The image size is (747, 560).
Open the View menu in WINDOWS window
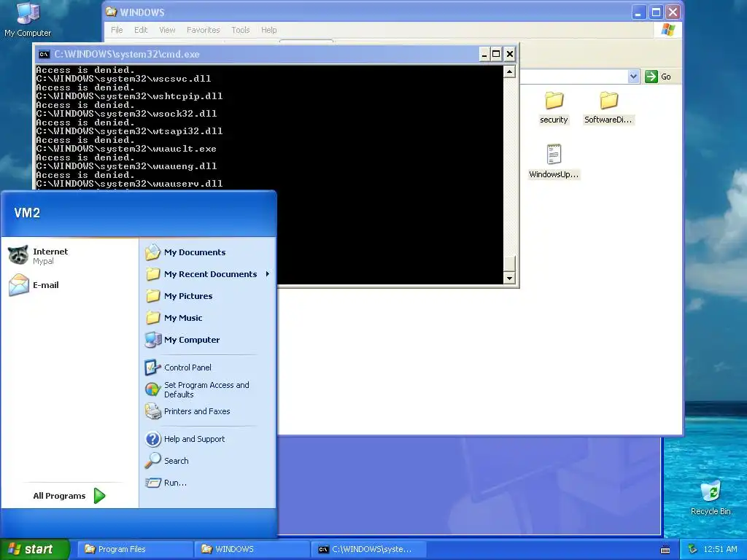click(x=167, y=30)
